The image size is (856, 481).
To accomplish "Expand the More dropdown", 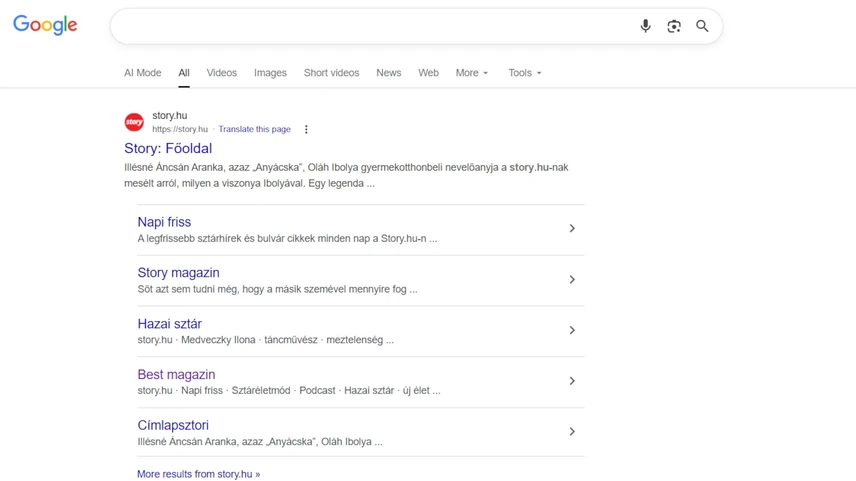I will (472, 73).
